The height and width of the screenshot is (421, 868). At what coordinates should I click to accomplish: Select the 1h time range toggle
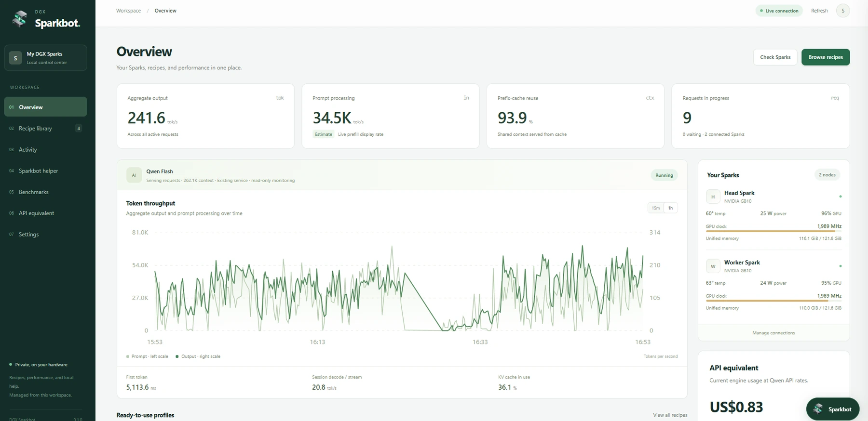670,208
